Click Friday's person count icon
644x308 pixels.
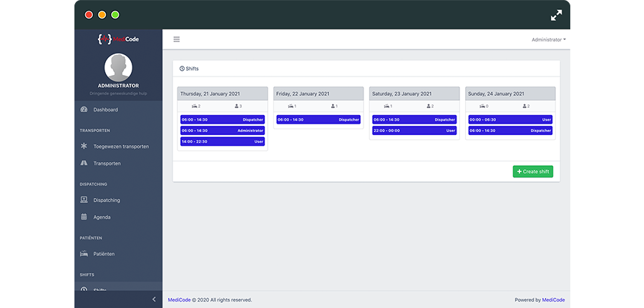333,106
